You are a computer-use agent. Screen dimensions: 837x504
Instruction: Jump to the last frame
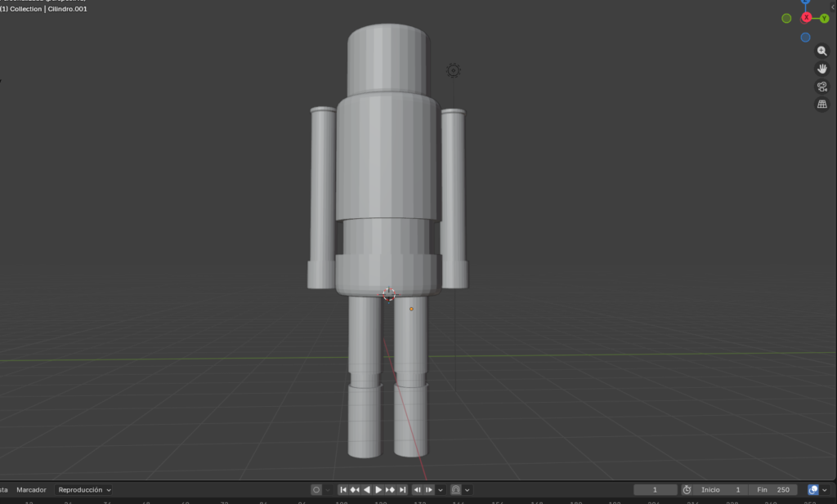[402, 489]
